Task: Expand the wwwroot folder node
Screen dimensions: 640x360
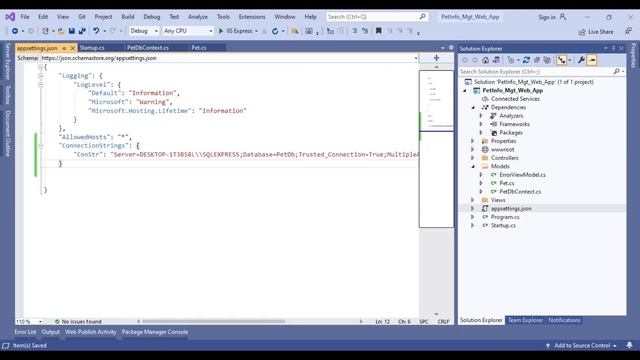Action: click(473, 149)
